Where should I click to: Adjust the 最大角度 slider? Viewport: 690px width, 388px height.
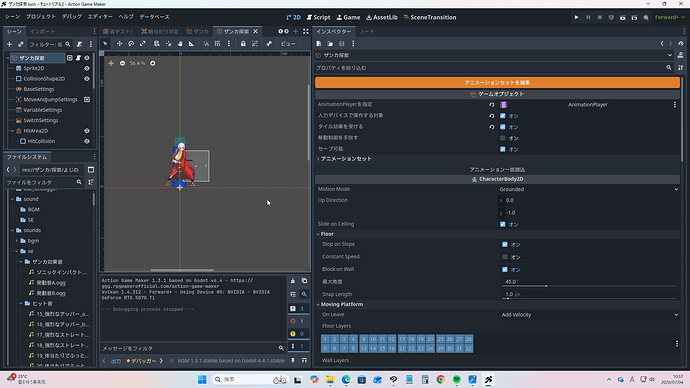(x=589, y=286)
